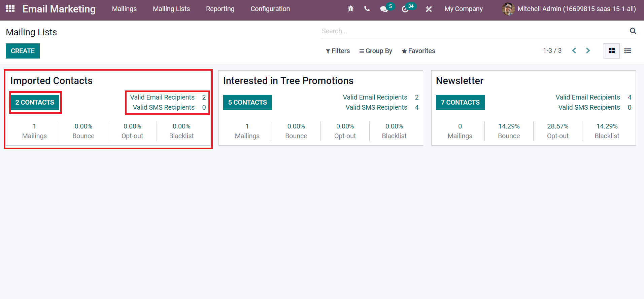The image size is (644, 299).
Task: Click 14.29% Blacklist stat in Newsletter card
Action: [607, 131]
